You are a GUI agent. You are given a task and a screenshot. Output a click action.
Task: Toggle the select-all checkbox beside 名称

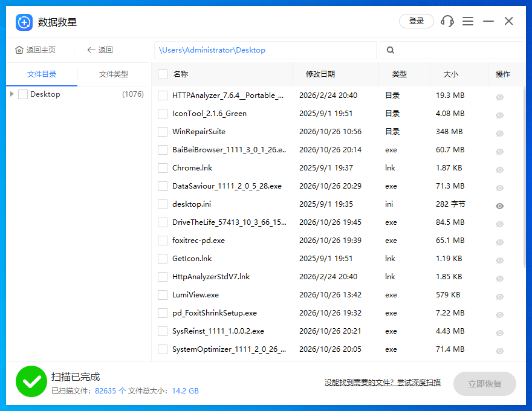[x=163, y=74]
